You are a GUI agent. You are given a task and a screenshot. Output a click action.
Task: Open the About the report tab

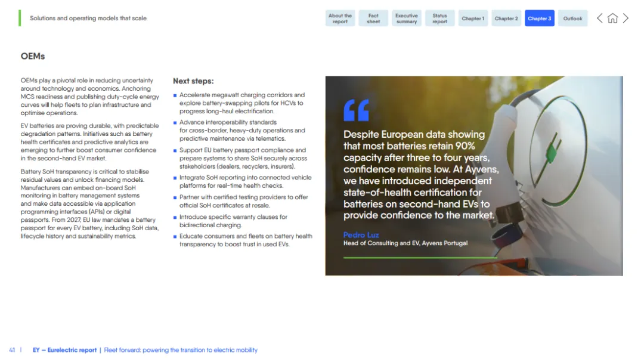tap(340, 18)
